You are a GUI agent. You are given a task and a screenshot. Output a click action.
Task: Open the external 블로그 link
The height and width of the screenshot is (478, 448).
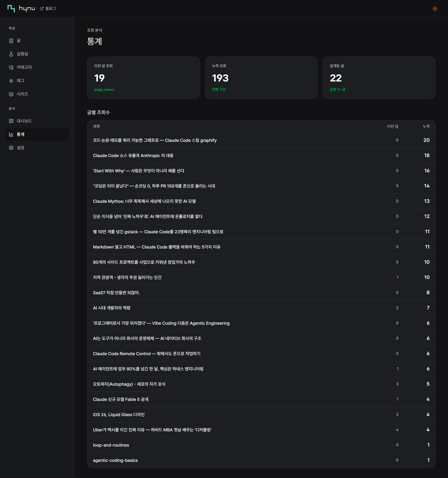point(48,8)
